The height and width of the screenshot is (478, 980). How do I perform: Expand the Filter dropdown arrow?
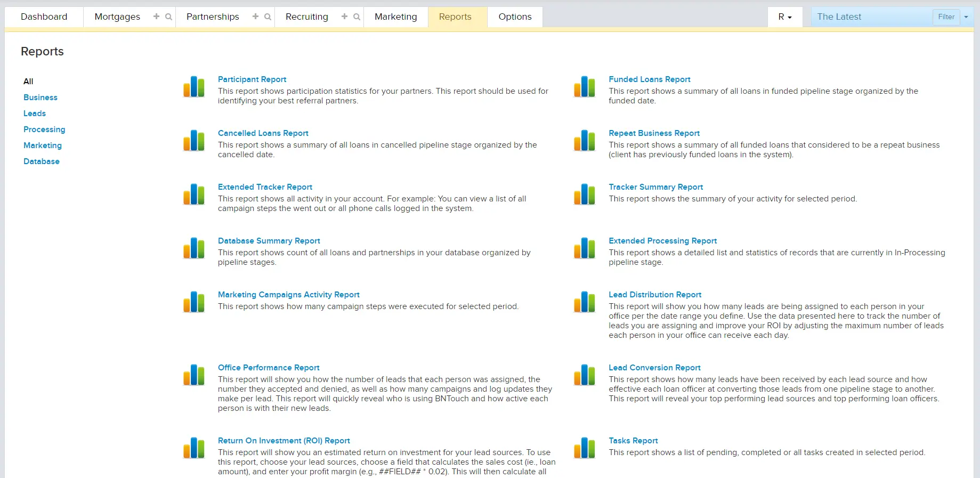tap(966, 17)
